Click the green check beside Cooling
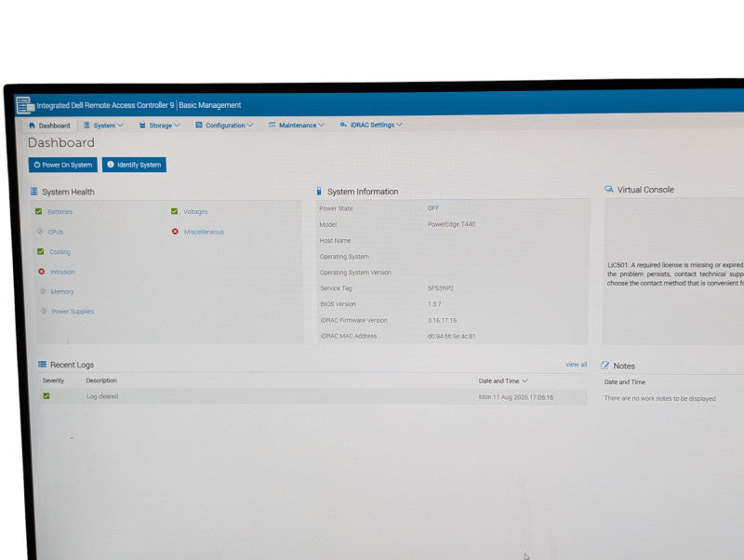Screen dimensions: 744x560 [40, 251]
